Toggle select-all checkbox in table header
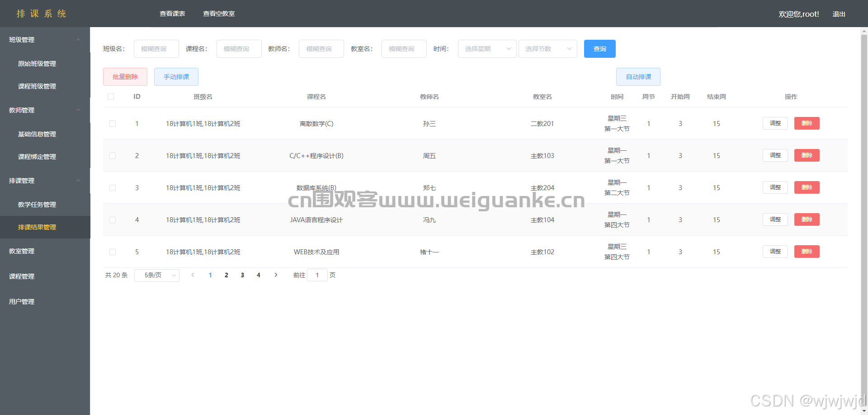The image size is (868, 415). (x=111, y=97)
